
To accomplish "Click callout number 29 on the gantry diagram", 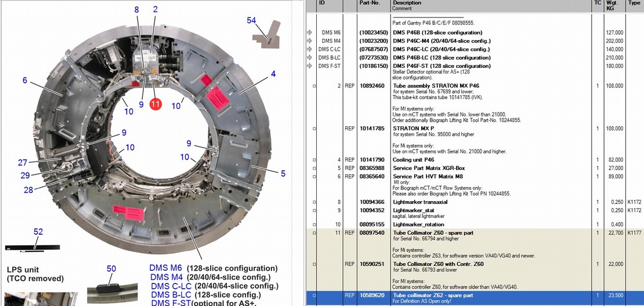I will 25,176.
